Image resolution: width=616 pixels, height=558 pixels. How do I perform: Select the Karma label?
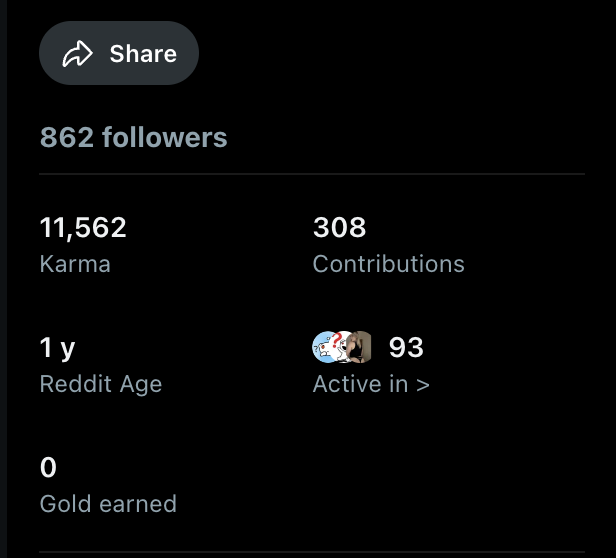point(75,264)
